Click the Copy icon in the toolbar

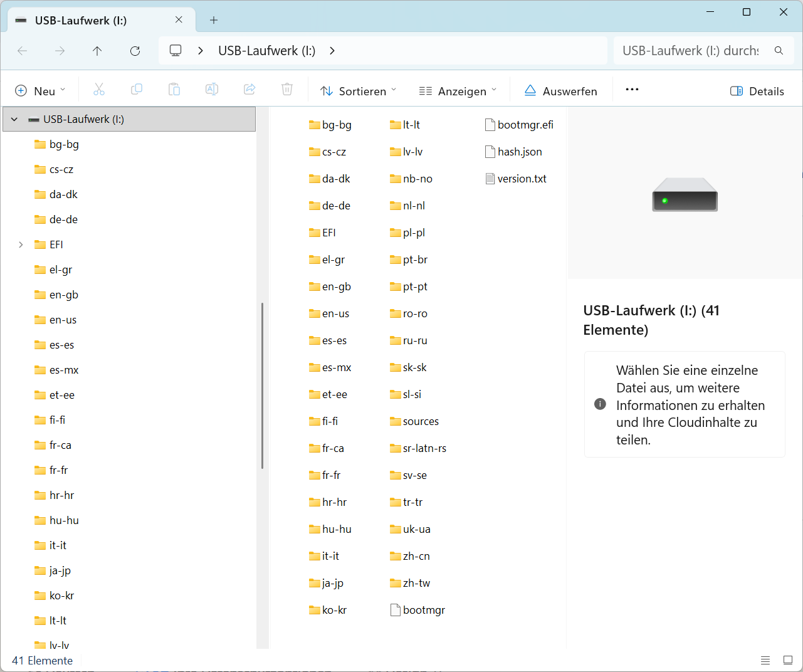point(137,90)
